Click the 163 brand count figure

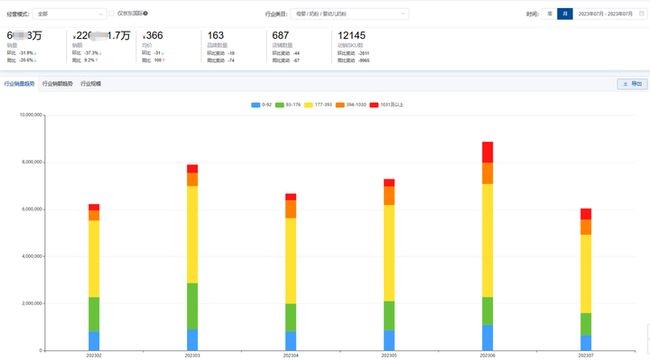[x=216, y=36]
